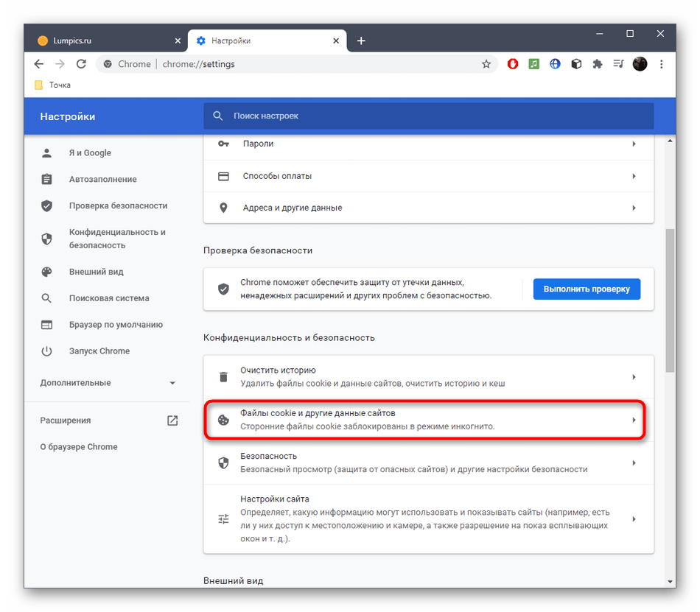Click the power icon for Запуск Chrome
This screenshot has height=612, width=700.
(46, 351)
